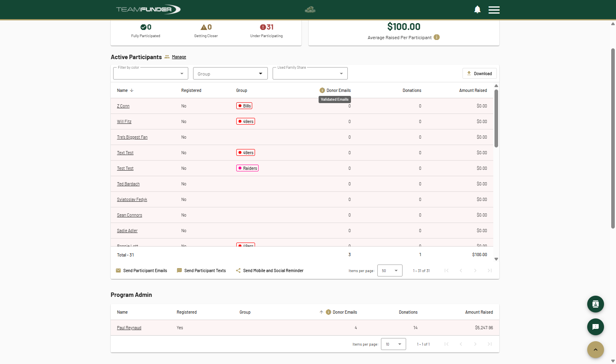Open participant Will Fitz
The height and width of the screenshot is (364, 616).
[x=124, y=121]
